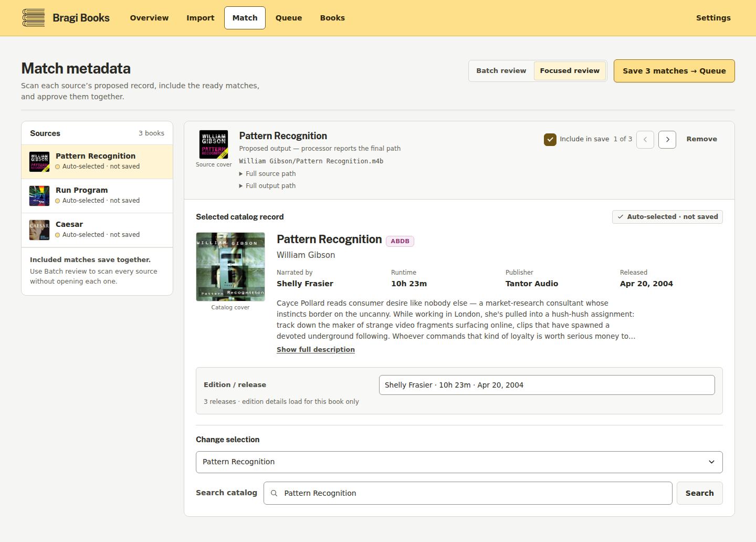Go to the next source match arrow
The width and height of the screenshot is (756, 542).
[x=667, y=140]
